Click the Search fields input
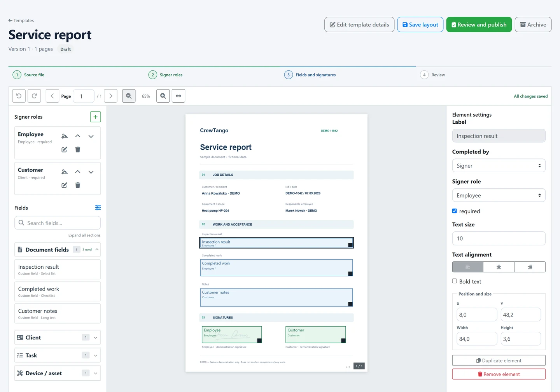The image size is (560, 392). 58,223
